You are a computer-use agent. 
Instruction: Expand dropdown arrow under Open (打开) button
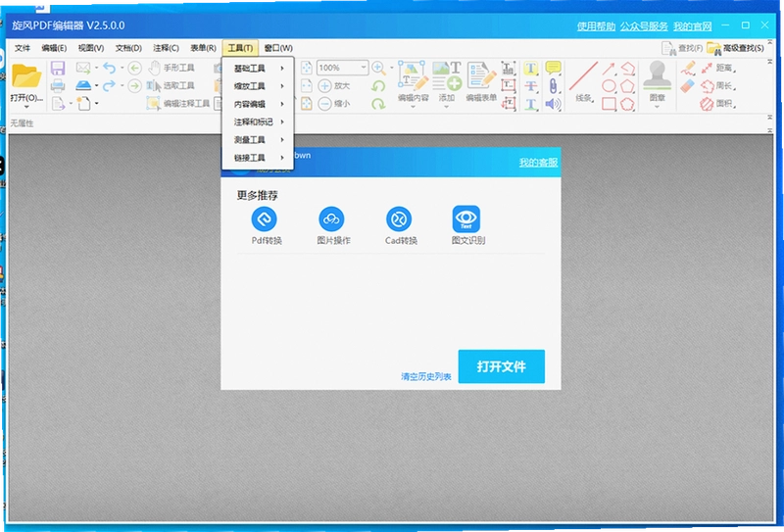point(26,107)
